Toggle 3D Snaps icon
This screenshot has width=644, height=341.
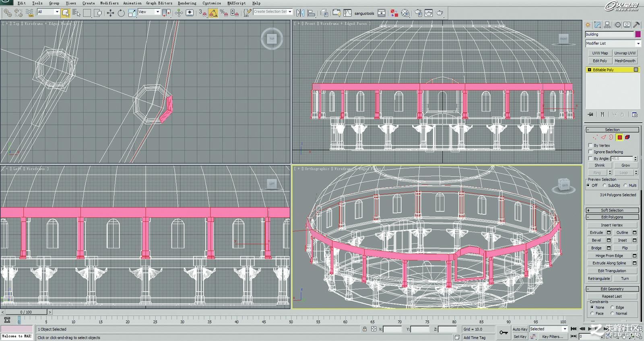202,13
